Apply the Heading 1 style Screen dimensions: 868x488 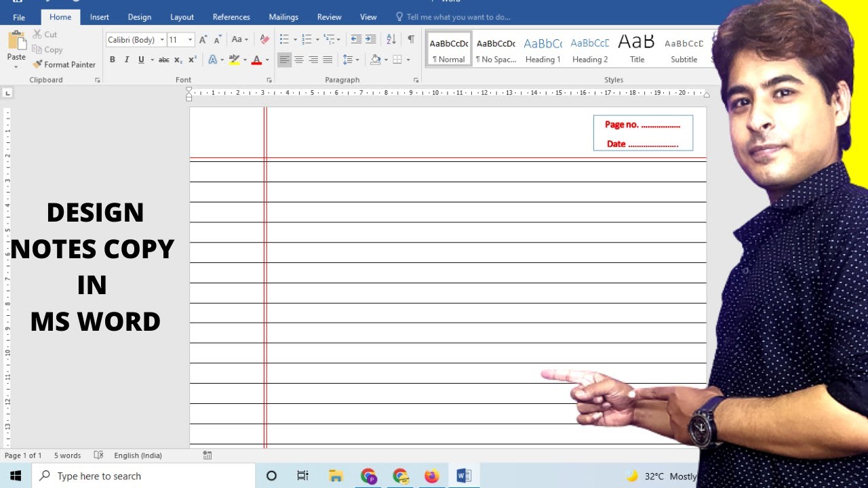543,49
